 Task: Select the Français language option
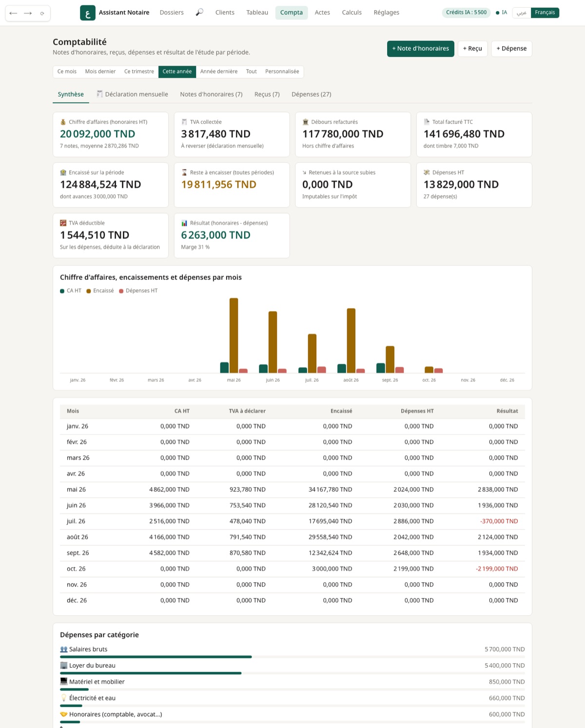click(545, 13)
